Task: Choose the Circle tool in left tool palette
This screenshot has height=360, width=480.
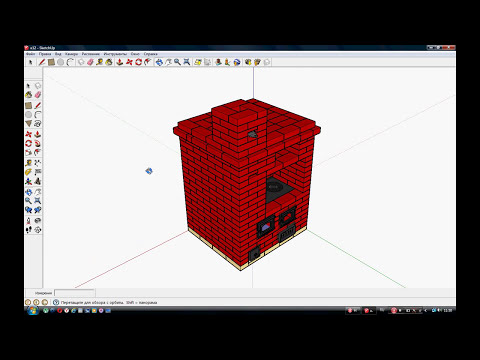Action: pos(29,115)
